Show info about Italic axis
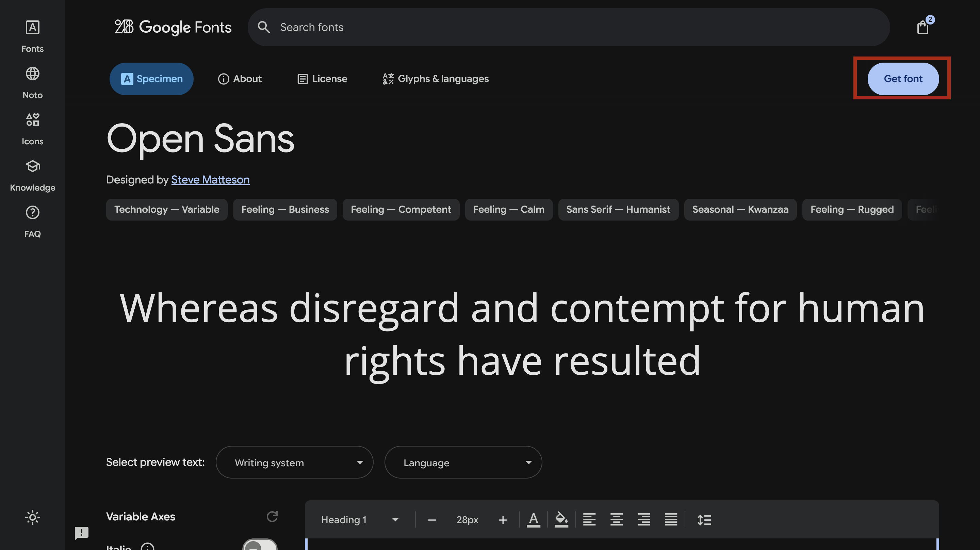Viewport: 980px width, 550px height. pyautogui.click(x=147, y=547)
